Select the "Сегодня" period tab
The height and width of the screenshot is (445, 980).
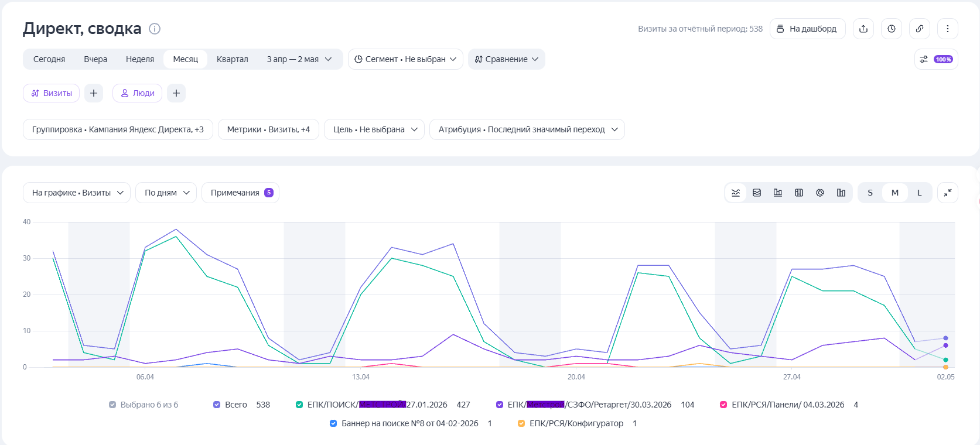pyautogui.click(x=49, y=59)
